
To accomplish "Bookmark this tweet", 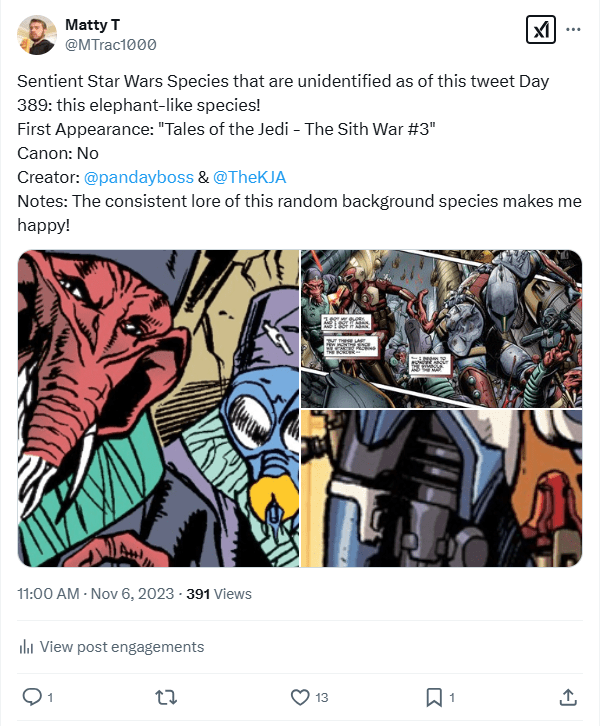I will tap(434, 696).
